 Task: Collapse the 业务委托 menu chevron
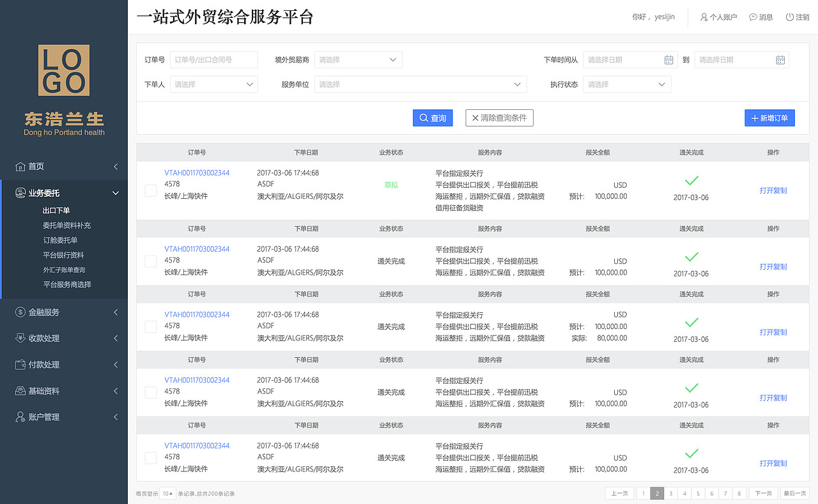(x=116, y=192)
